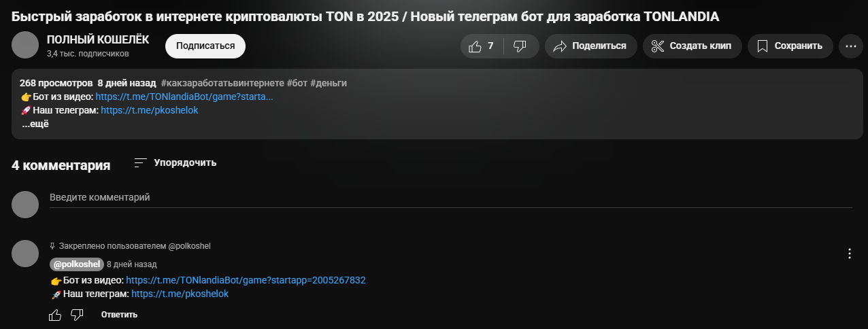The height and width of the screenshot is (329, 868).
Task: Click hashtag #бот
Action: tap(297, 83)
